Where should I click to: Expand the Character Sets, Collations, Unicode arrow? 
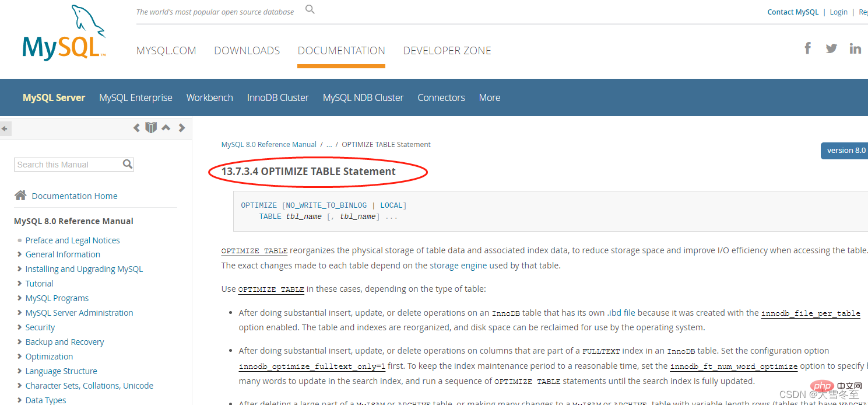click(x=20, y=386)
